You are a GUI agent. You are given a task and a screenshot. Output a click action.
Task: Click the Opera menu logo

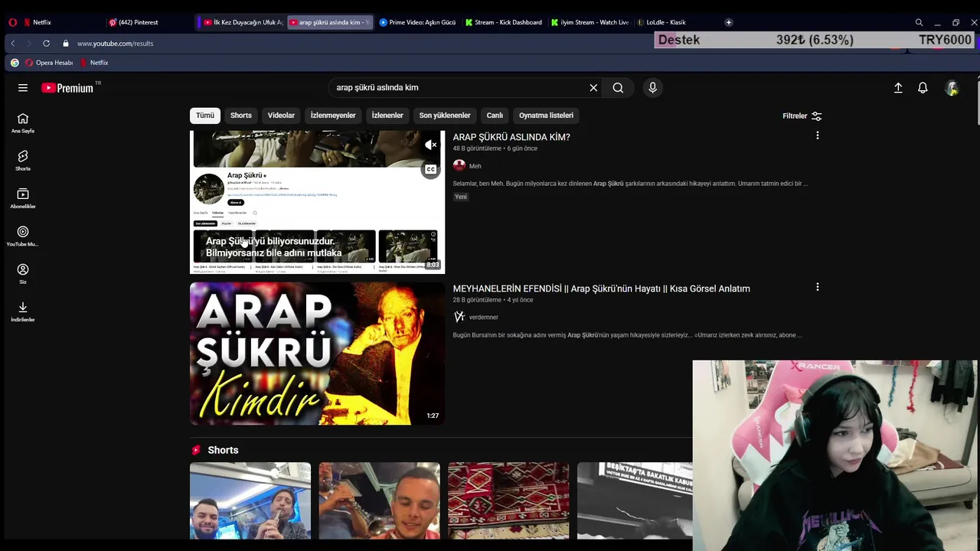pyautogui.click(x=12, y=22)
